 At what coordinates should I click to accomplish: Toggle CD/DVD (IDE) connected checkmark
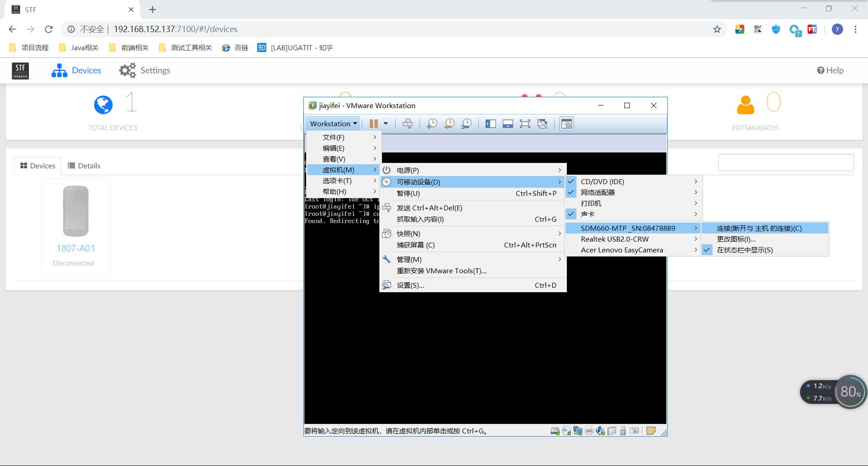pos(571,181)
